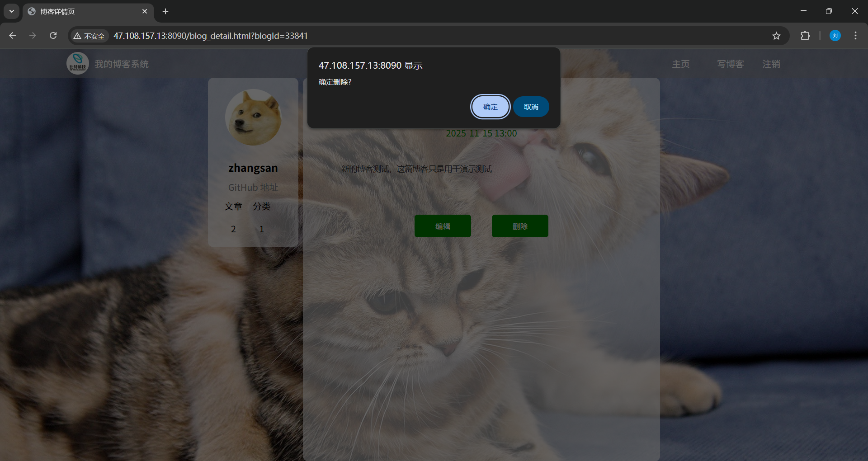868x461 pixels.
Task: Click the blog system logo icon
Action: pos(78,63)
